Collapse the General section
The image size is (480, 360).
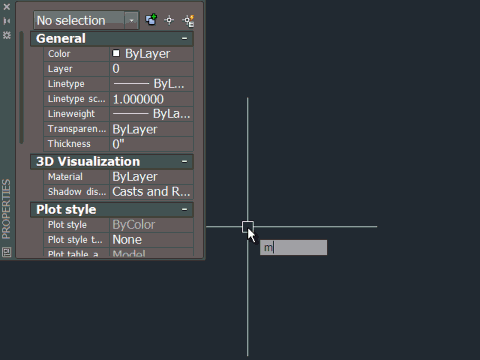coord(184,39)
